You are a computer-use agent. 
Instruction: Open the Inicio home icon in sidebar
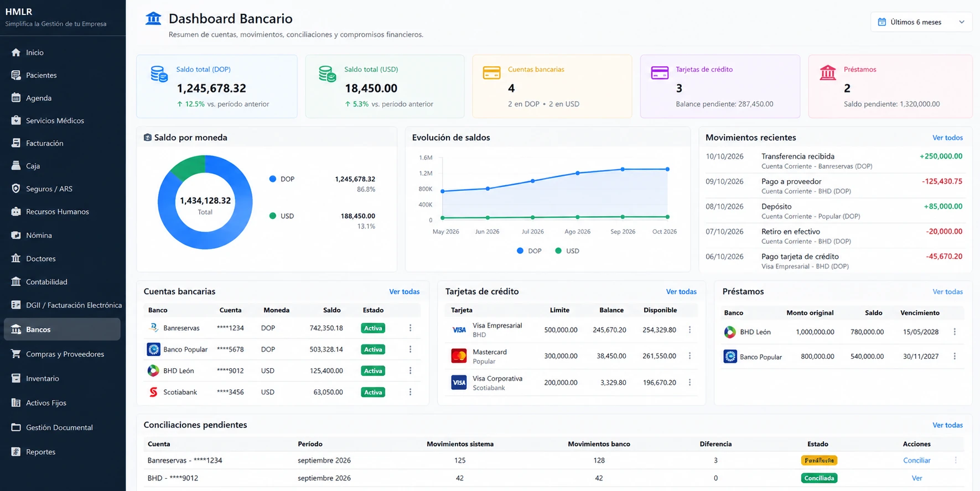click(x=16, y=53)
